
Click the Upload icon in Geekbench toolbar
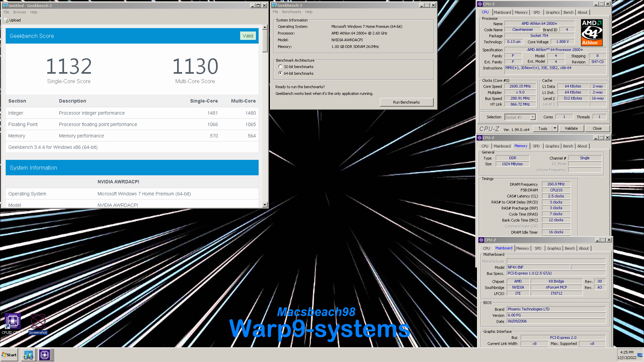(x=6, y=20)
